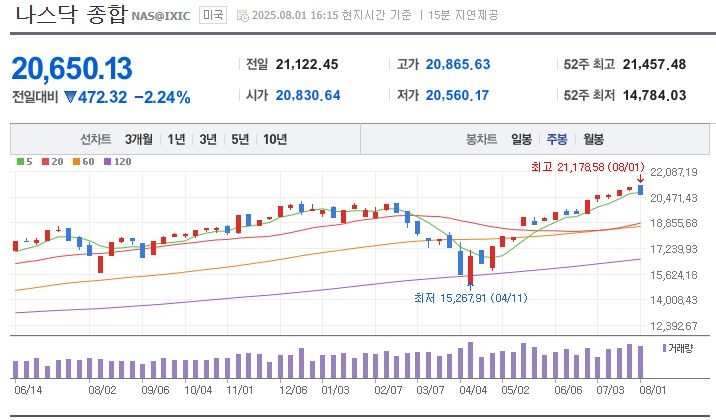Switch line chart to 5년
This screenshot has width=716, height=420.
[x=240, y=139]
